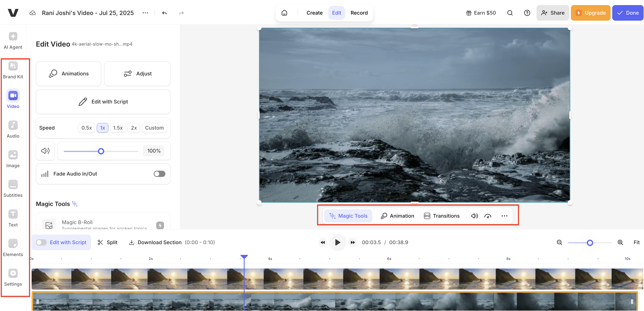This screenshot has height=311, width=644.
Task: Switch to the Record tab
Action: coord(359,13)
